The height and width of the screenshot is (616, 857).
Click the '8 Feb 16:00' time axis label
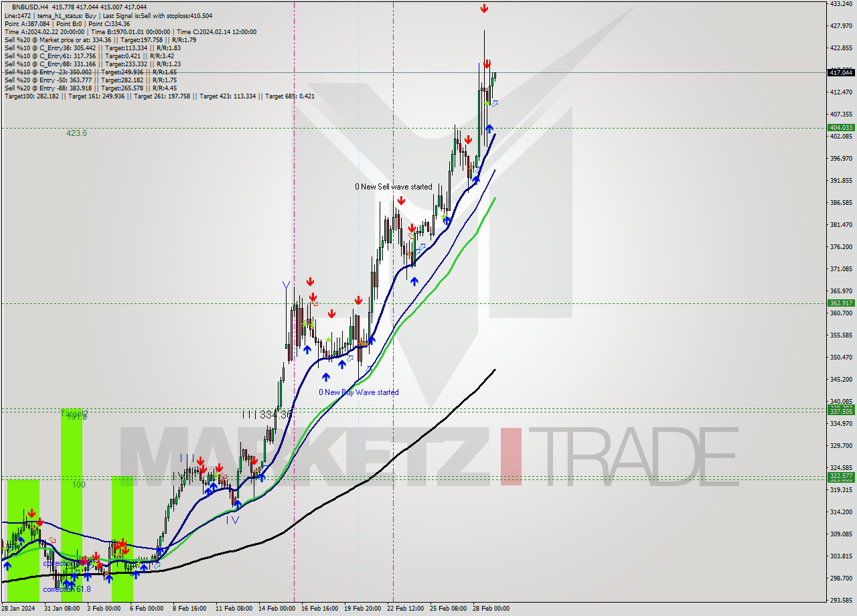(x=189, y=609)
